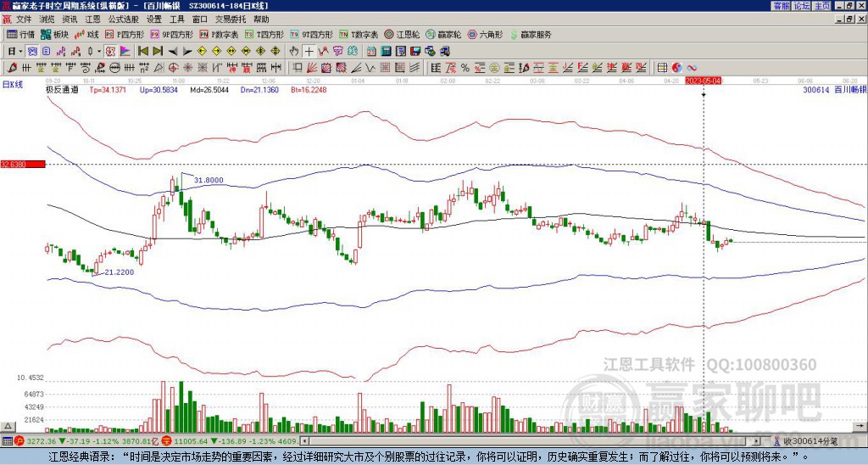
Task: Open the colored grid table icon
Action: (662, 68)
